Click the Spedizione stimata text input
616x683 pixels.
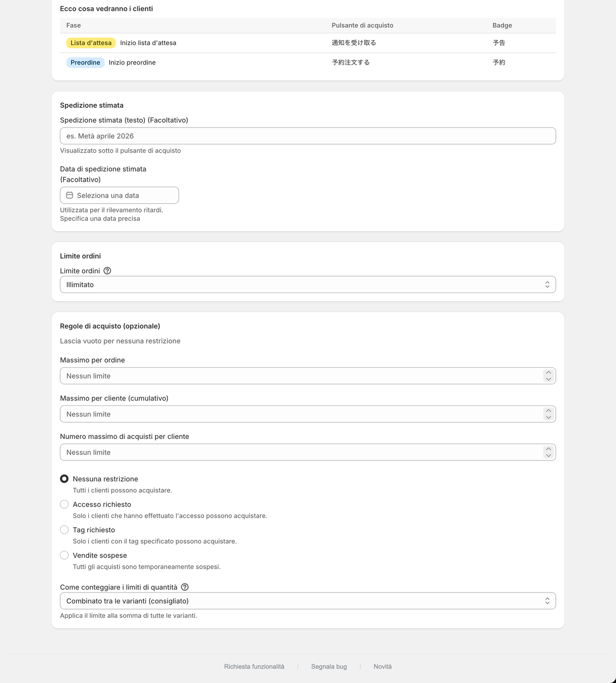pyautogui.click(x=308, y=136)
